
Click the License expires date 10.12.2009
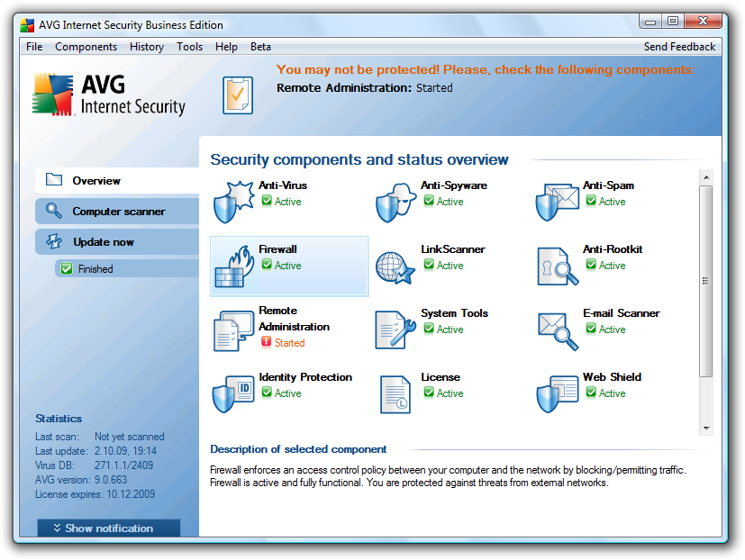click(x=131, y=494)
